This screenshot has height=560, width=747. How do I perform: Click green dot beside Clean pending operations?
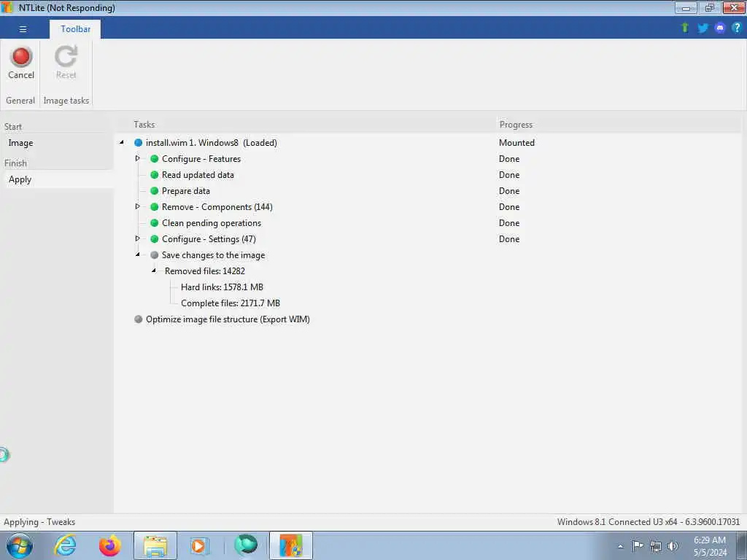[x=155, y=223]
